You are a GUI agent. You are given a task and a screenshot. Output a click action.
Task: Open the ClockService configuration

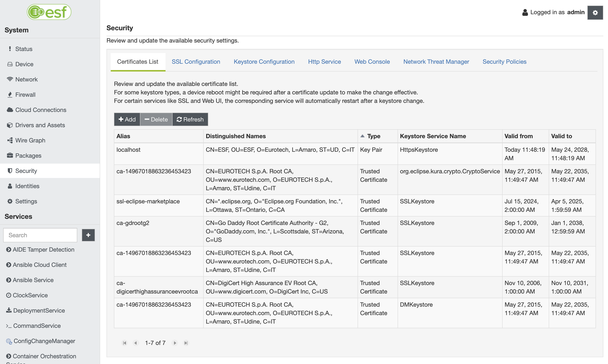pos(30,295)
